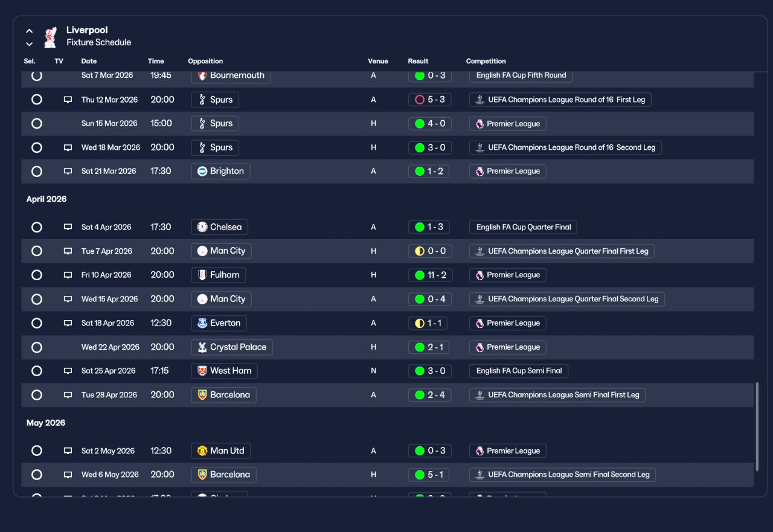Screen dimensions: 773x532
Task: Select the radio button for Man Utd fixture
Action: click(37, 450)
